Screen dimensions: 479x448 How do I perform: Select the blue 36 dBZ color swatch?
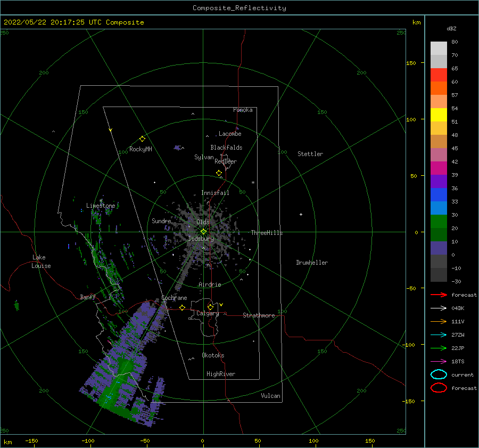coord(439,195)
